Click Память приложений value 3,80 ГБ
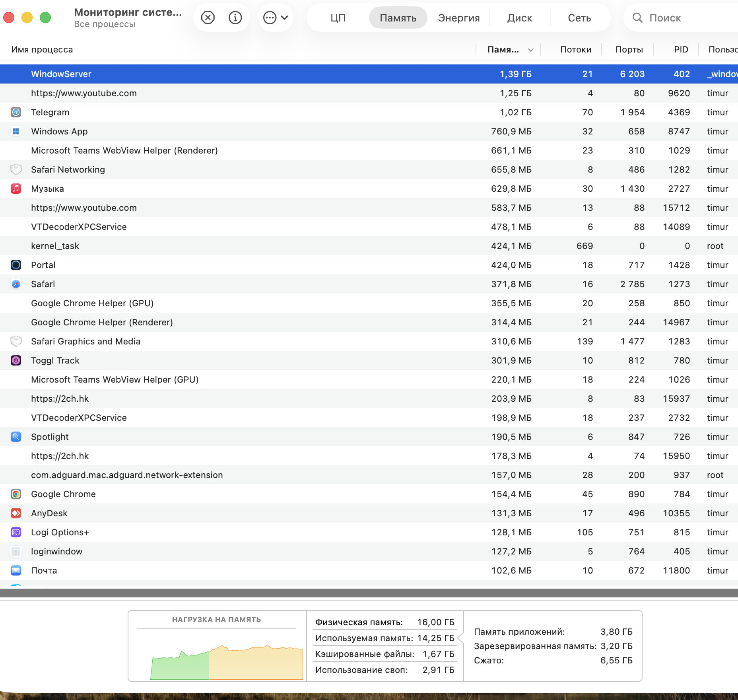Viewport: 738px width, 700px height. coord(616,632)
